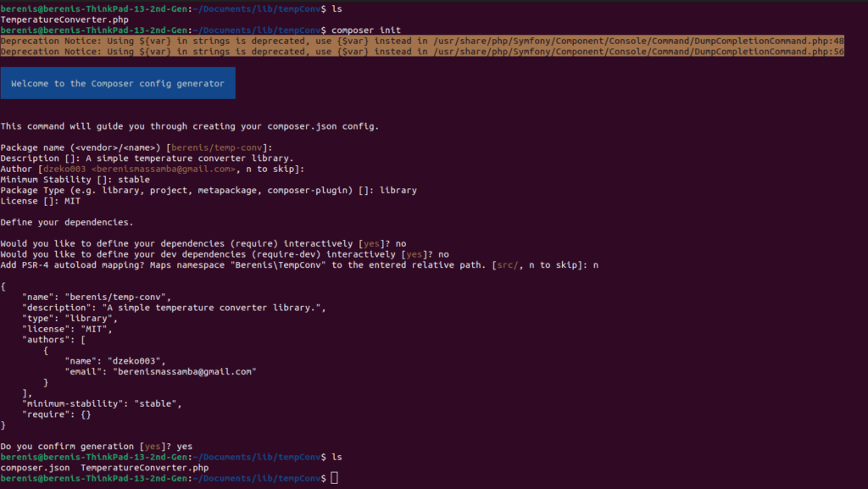This screenshot has height=489, width=868.
Task: Click the 'Add PSR-4 autoload mapping?' line
Action: [299, 265]
